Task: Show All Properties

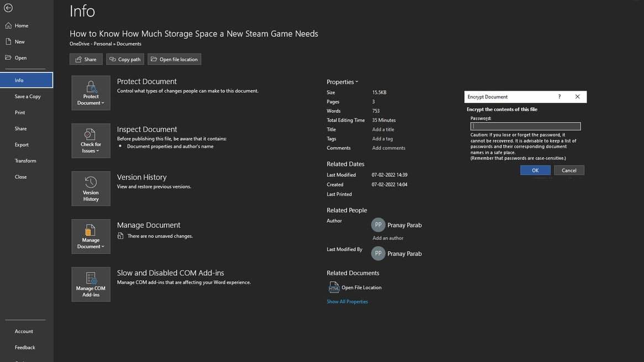Action: pos(347,302)
